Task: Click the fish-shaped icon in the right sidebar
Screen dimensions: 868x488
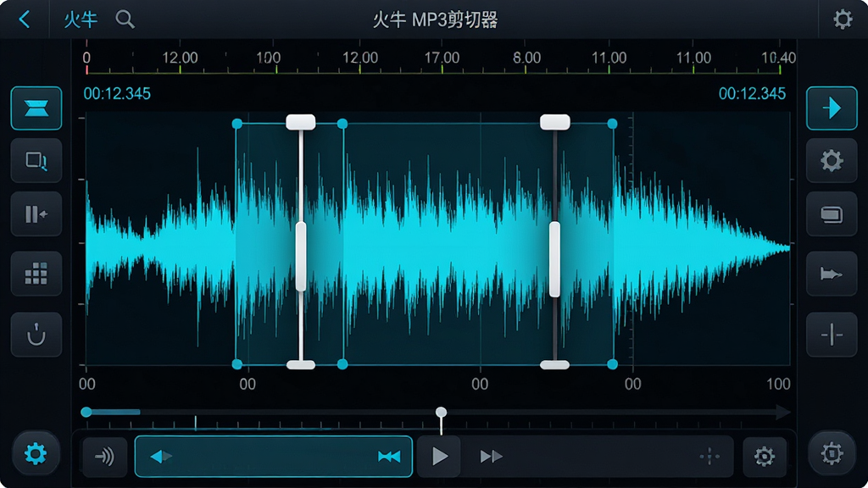Action: pos(832,274)
